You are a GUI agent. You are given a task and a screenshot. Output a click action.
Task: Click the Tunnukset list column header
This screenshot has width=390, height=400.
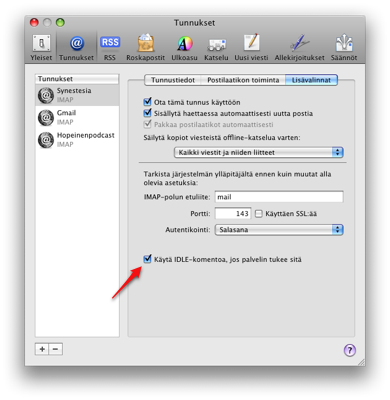coord(77,79)
